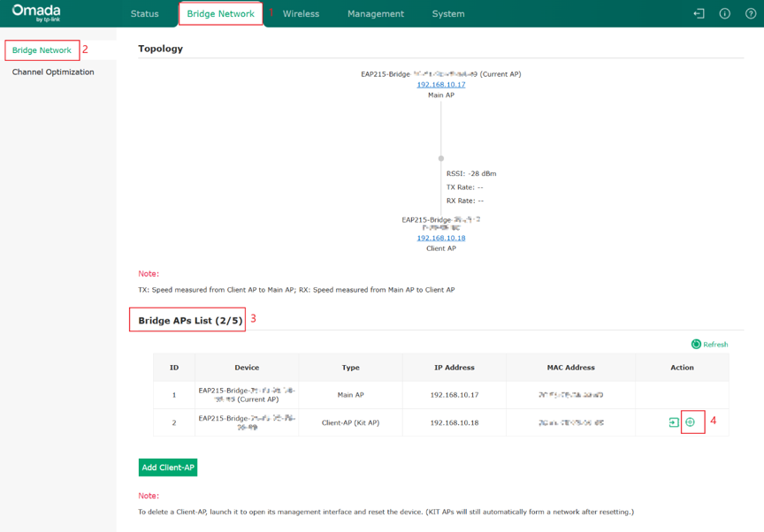Select Bridge Network in the sidebar
The height and width of the screenshot is (532, 764).
click(x=42, y=50)
